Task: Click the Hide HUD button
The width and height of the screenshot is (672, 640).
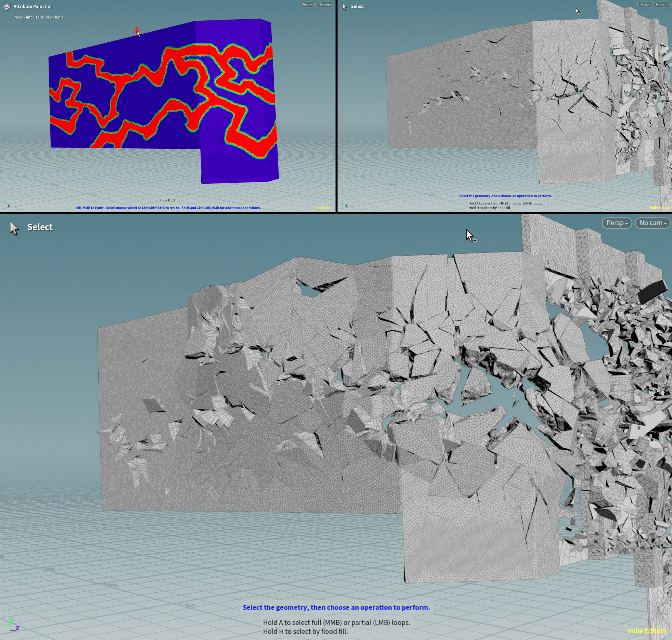Action: tap(167, 200)
